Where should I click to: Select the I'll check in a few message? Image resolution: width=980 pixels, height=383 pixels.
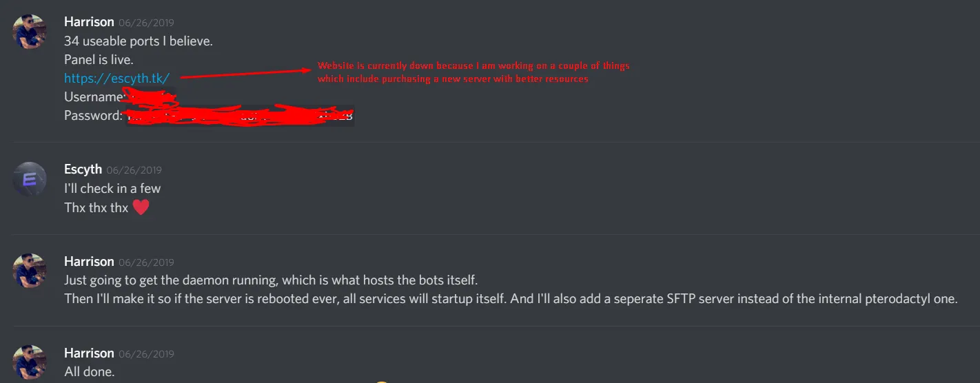[112, 188]
